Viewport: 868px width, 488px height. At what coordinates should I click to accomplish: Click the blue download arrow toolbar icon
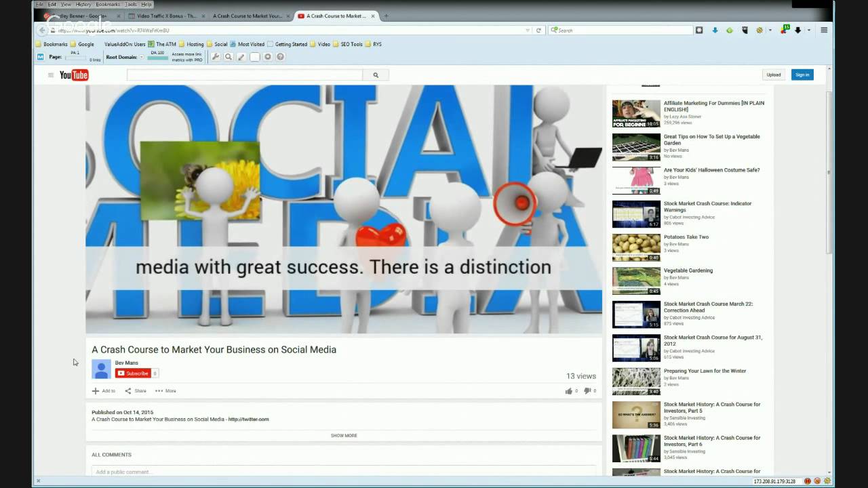(715, 30)
